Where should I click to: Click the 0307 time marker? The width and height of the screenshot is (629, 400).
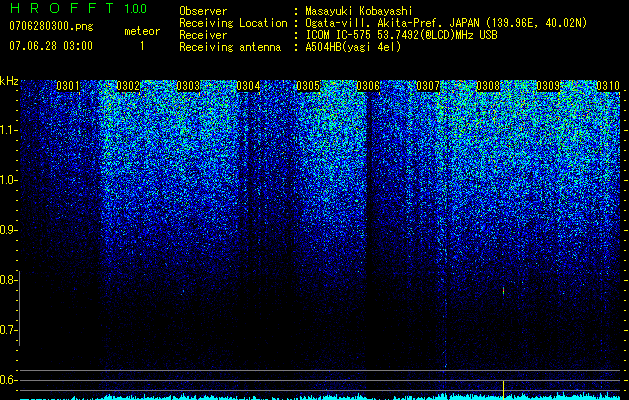coord(428,86)
